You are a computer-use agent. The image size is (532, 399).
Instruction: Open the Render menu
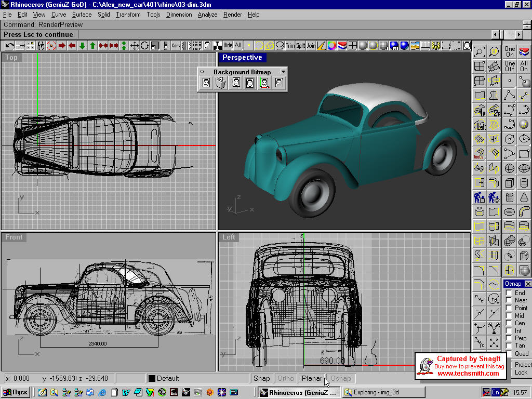pyautogui.click(x=232, y=15)
